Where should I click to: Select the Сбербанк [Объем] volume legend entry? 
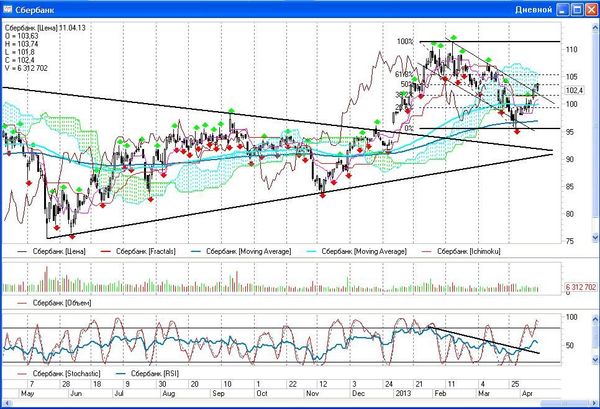pos(62,303)
